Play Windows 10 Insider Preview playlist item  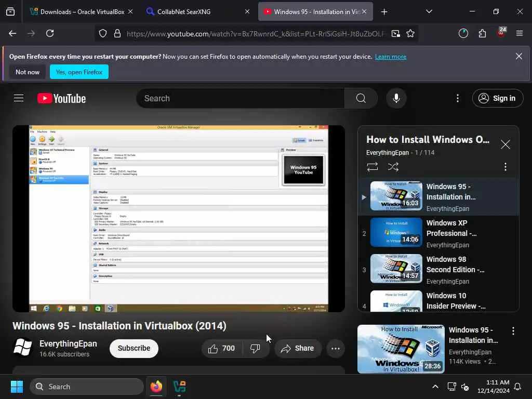(438, 301)
